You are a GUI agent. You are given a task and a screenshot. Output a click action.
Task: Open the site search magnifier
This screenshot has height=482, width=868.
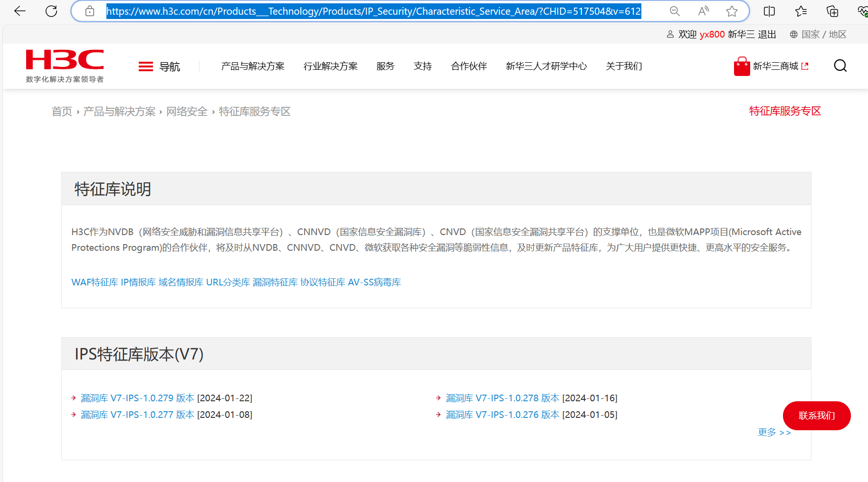(840, 66)
